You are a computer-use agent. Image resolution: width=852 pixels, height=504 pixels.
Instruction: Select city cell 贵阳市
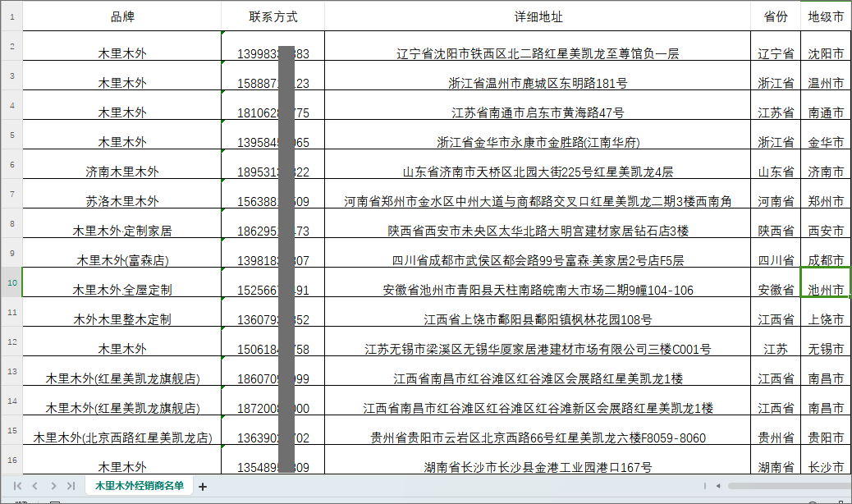[826, 430]
